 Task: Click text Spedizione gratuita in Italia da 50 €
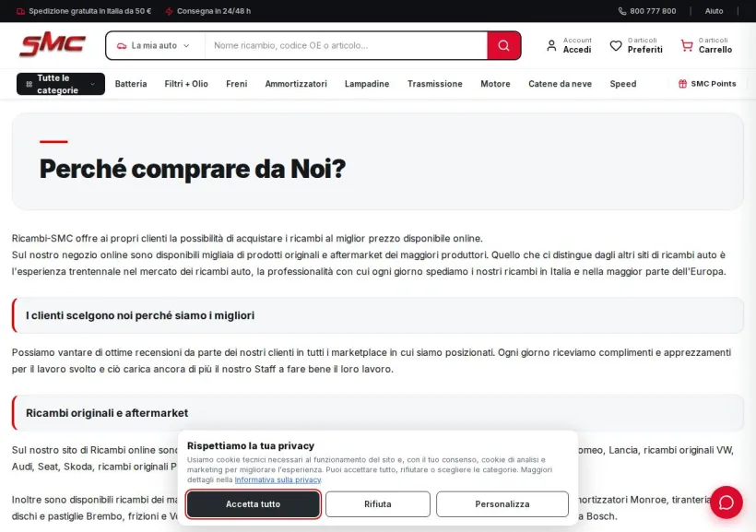89,11
